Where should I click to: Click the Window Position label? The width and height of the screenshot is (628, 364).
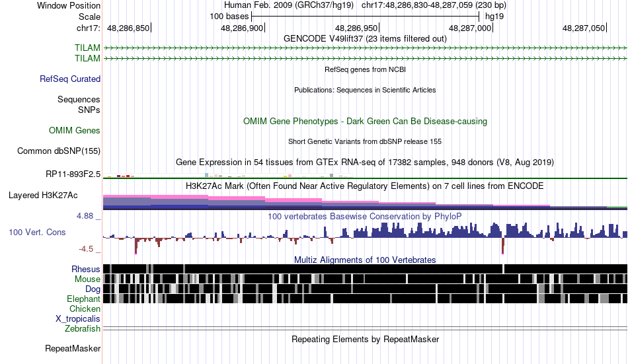click(69, 5)
